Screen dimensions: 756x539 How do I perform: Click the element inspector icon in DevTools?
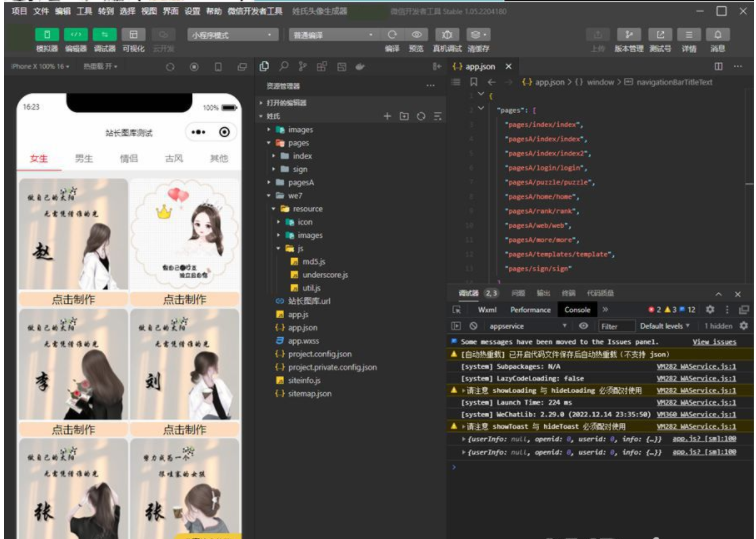tap(458, 310)
